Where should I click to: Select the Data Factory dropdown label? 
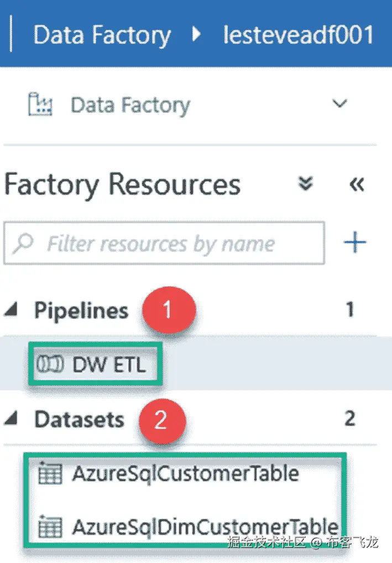(130, 106)
